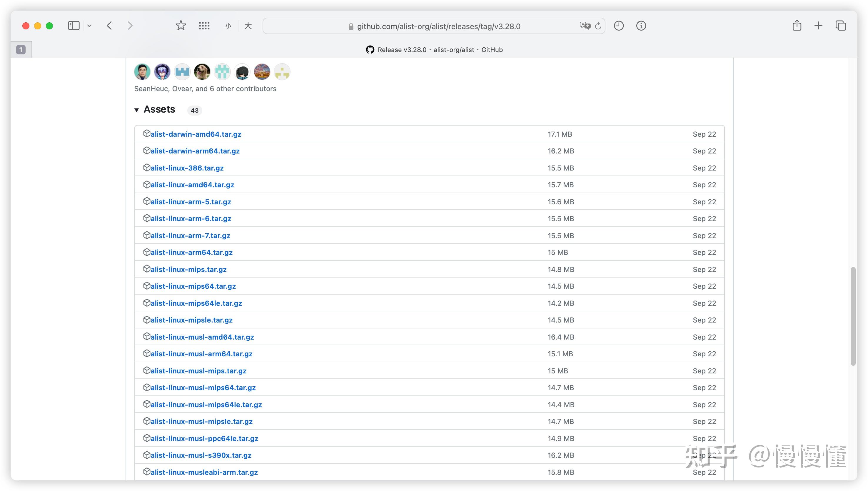Open the grid start page icon

[x=204, y=26]
